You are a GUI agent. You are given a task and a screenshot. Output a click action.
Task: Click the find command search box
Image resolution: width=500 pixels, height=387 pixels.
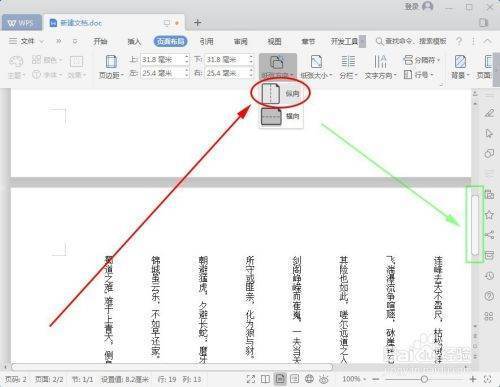point(411,41)
